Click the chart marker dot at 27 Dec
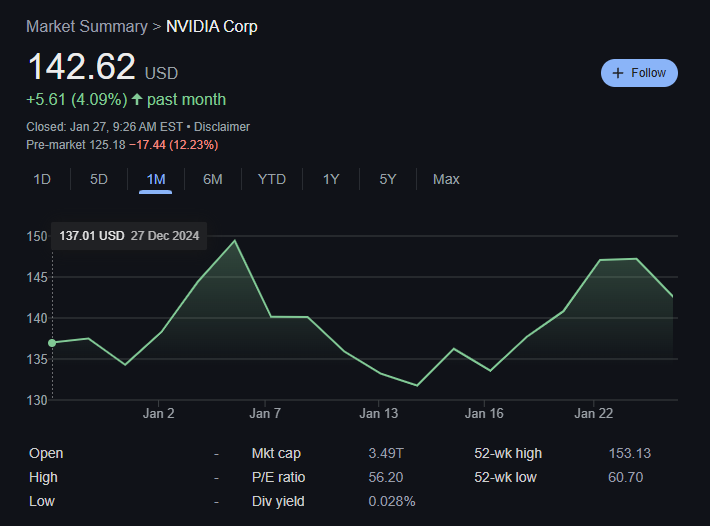 point(52,343)
